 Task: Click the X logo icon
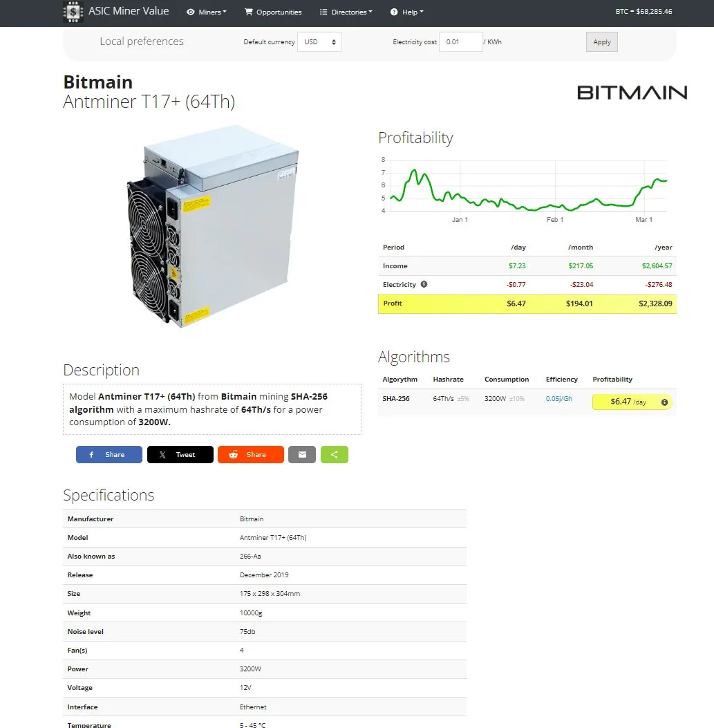point(162,454)
